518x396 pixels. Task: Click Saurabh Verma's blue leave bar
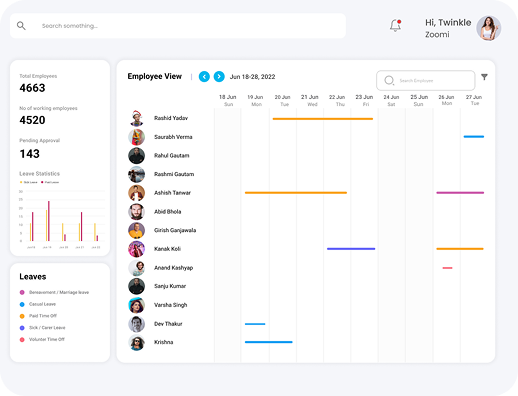pos(474,137)
